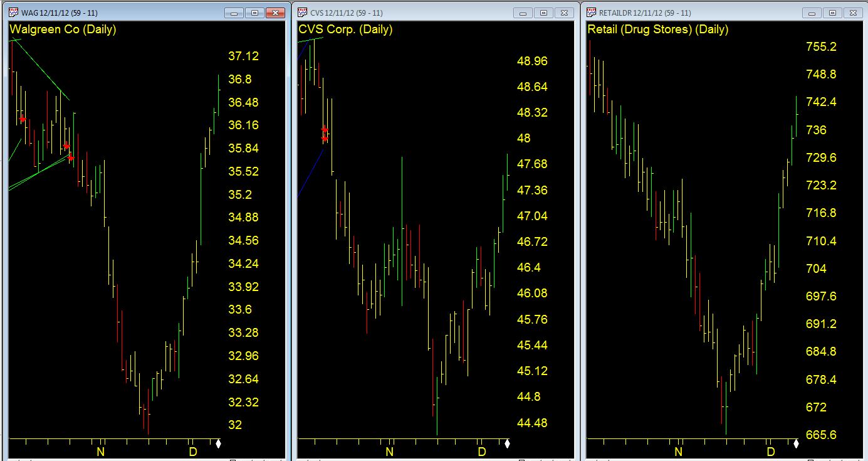Click the 'D' month label in Retail chart
Image resolution: width=868 pixels, height=461 pixels.
(771, 452)
